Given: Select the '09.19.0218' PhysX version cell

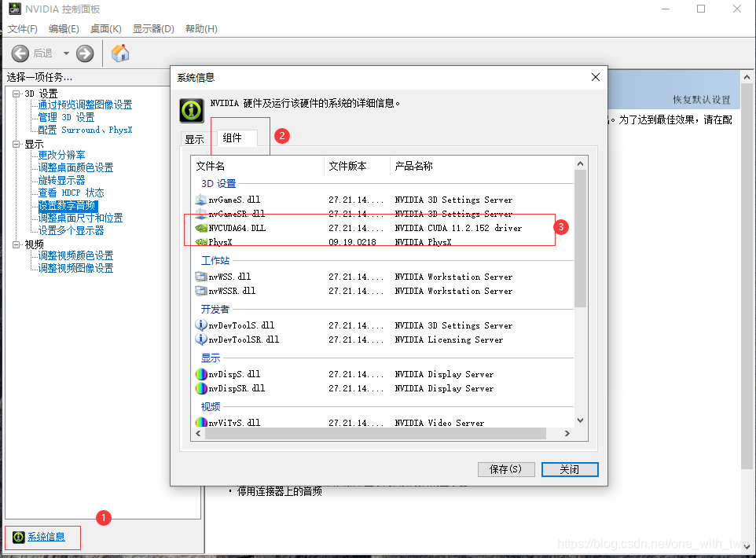Looking at the screenshot, I should (352, 242).
